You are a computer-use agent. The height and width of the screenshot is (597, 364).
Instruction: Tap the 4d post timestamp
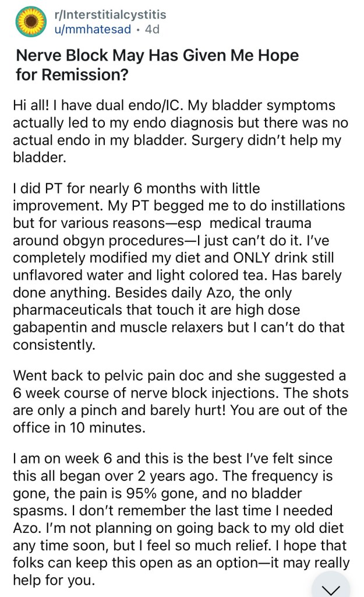152,29
